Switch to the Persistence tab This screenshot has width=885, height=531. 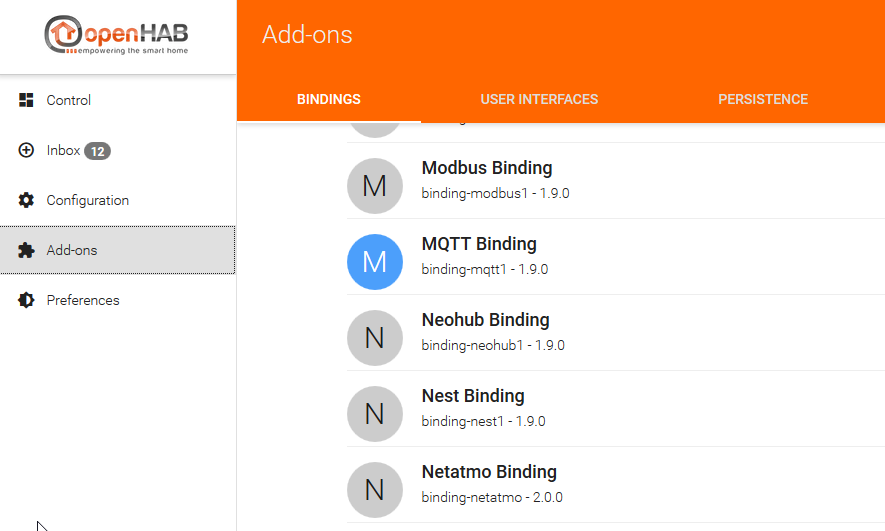click(763, 99)
